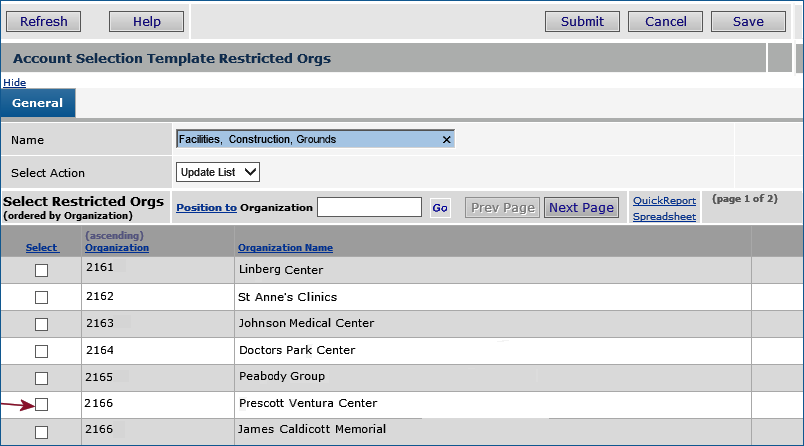Sort by Organization Name column header
Viewport: 804px width, 446px height.
(x=285, y=248)
